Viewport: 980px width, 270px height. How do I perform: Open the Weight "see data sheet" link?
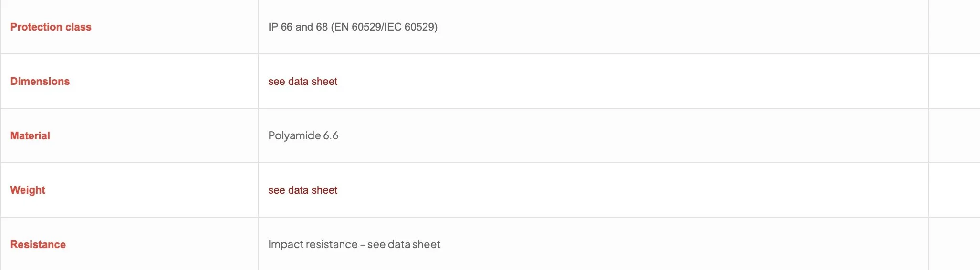pyautogui.click(x=302, y=190)
